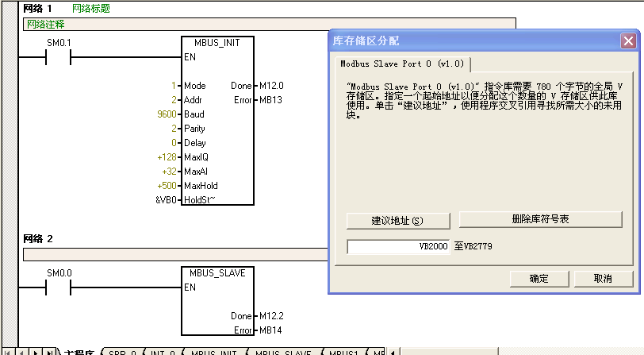Screen dimensions: 644x355
Task: Click the MB13 Error output
Action: click(x=270, y=100)
